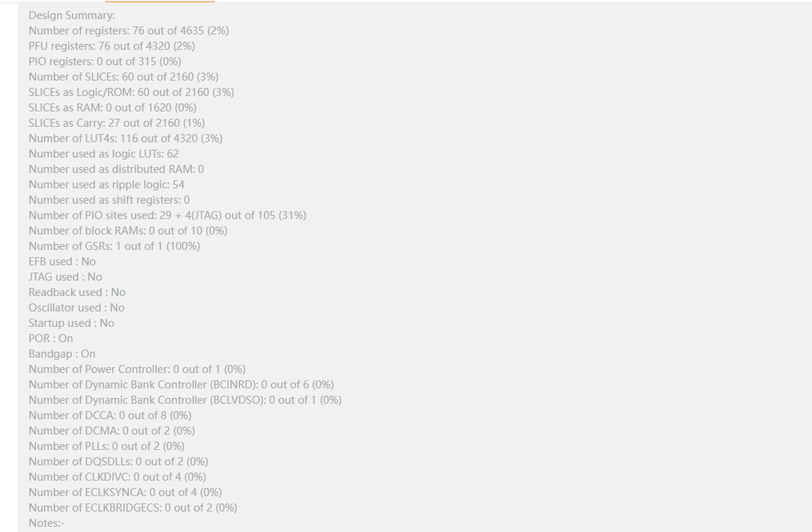Click the ripple logic count line
This screenshot has height=532, width=812.
106,185
